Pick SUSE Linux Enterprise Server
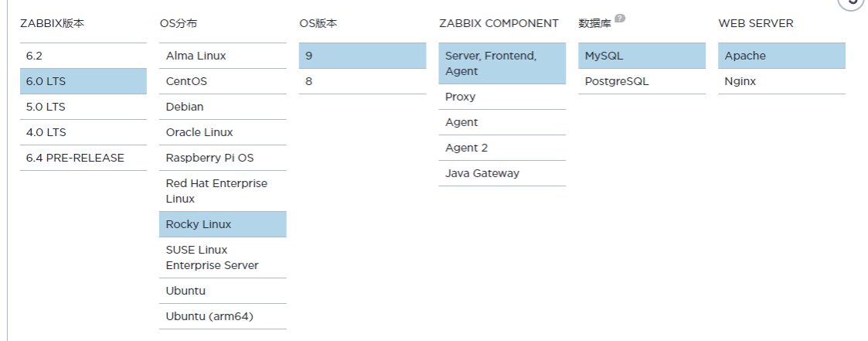 point(223,257)
